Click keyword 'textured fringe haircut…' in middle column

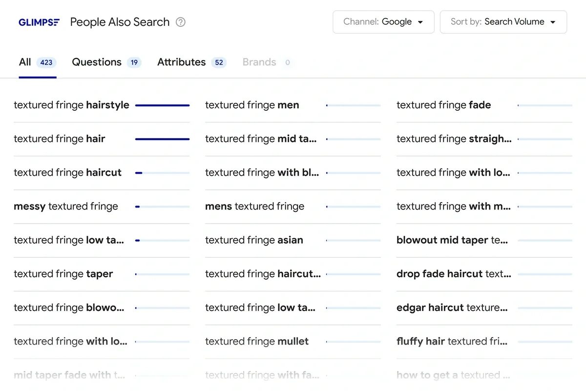tap(263, 274)
